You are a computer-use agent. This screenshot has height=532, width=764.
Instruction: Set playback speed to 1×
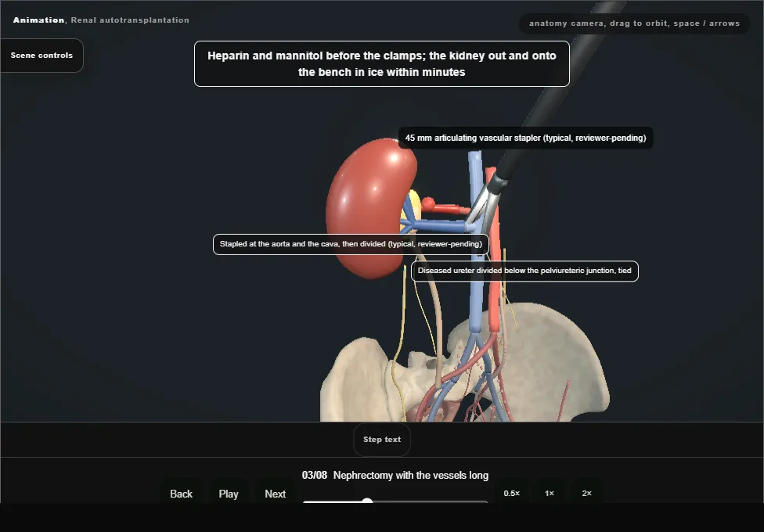tap(550, 493)
